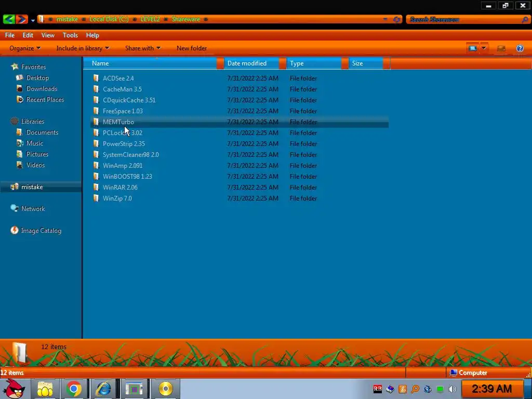Select the WinRAR 2.06 folder icon
This screenshot has height=399, width=532.
point(96,187)
